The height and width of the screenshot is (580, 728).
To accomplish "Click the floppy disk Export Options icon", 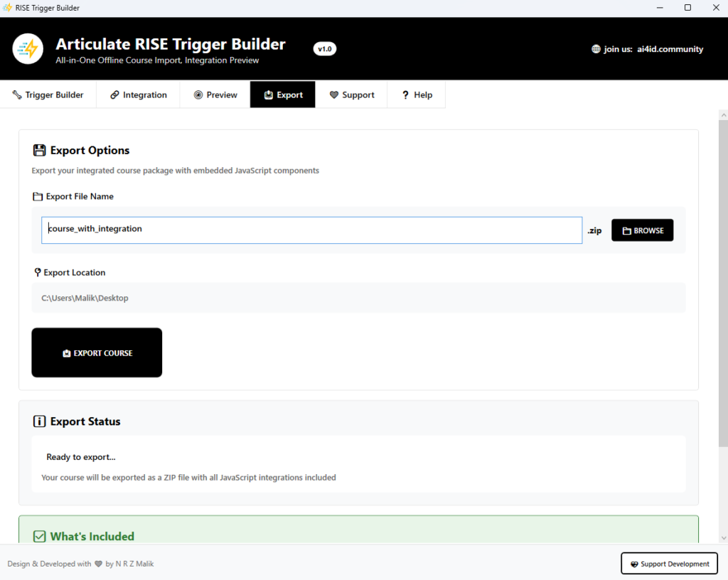I will tap(39, 151).
